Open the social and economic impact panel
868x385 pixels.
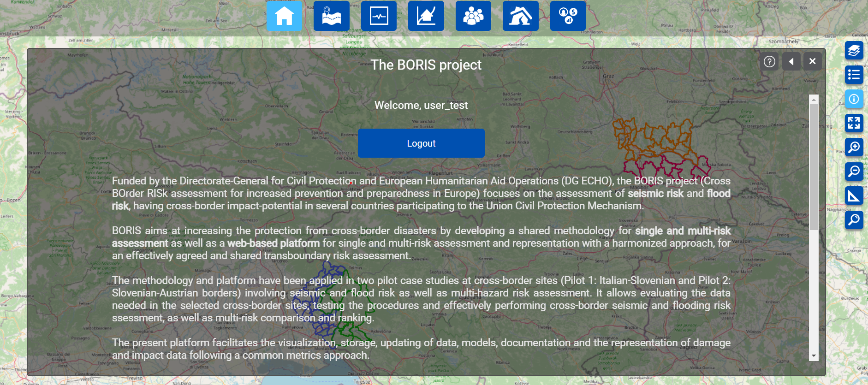(568, 16)
